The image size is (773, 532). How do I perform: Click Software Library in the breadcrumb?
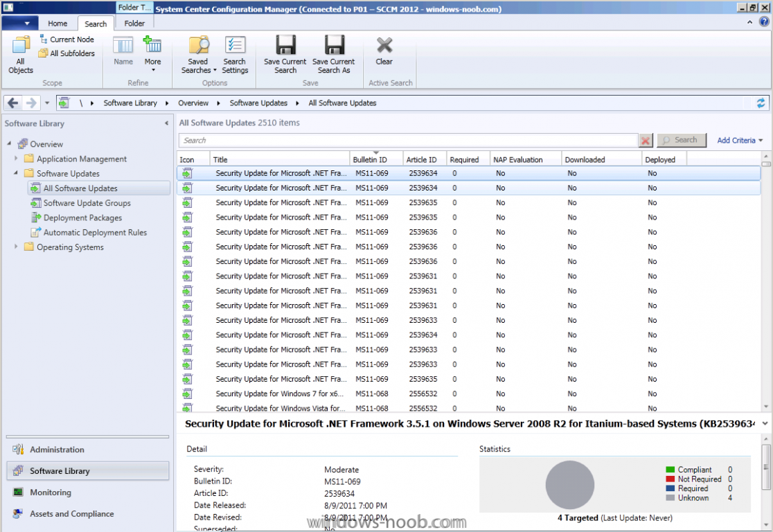[130, 103]
